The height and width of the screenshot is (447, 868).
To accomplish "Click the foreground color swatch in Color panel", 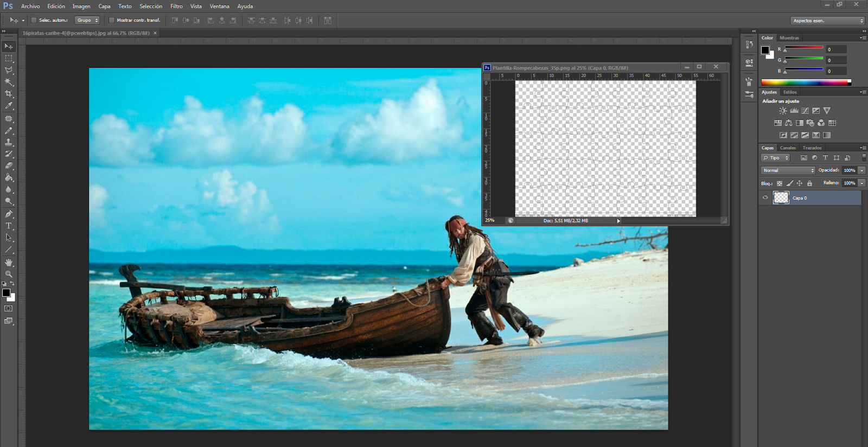I will (765, 50).
